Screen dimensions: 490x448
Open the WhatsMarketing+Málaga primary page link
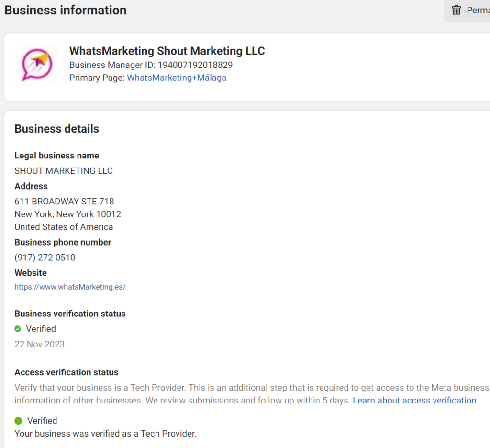click(x=177, y=78)
